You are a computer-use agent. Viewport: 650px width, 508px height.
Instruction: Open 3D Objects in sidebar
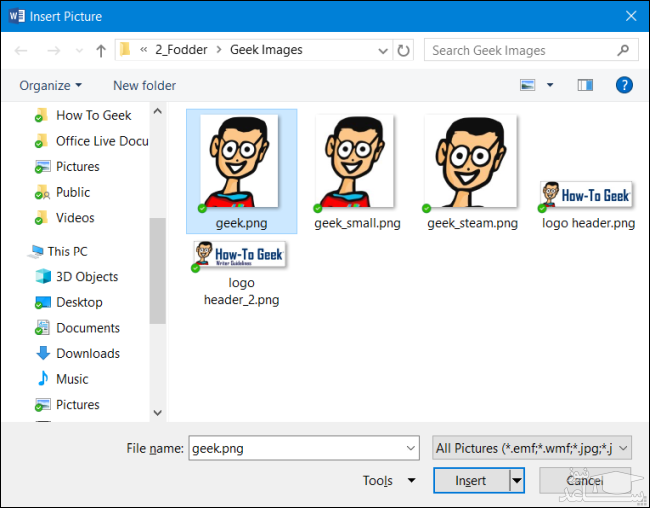point(86,277)
